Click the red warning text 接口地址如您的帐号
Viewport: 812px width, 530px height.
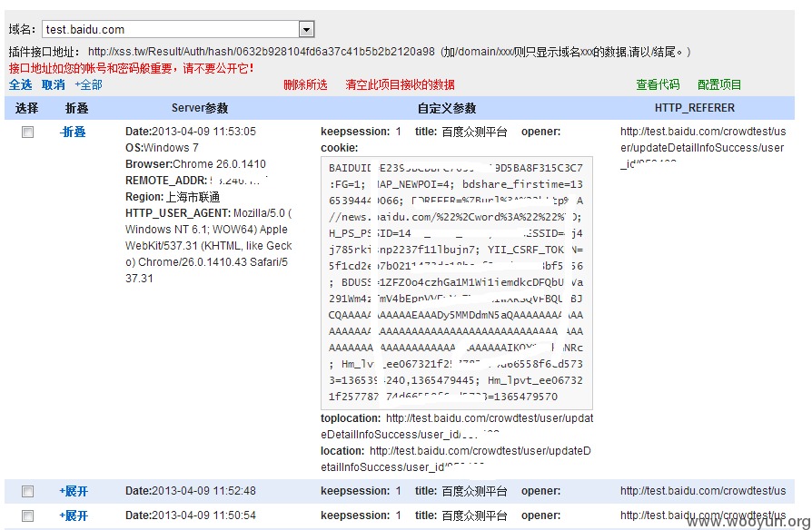tap(131, 68)
